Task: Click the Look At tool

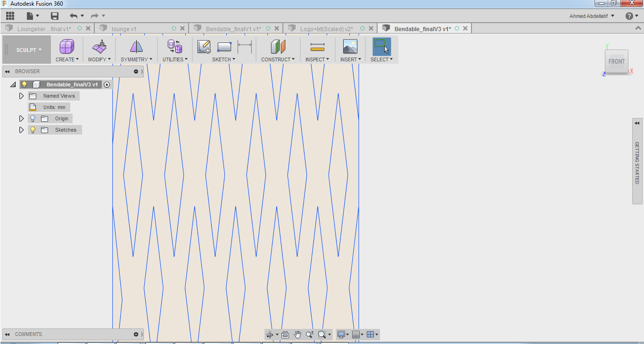Action: coord(285,335)
